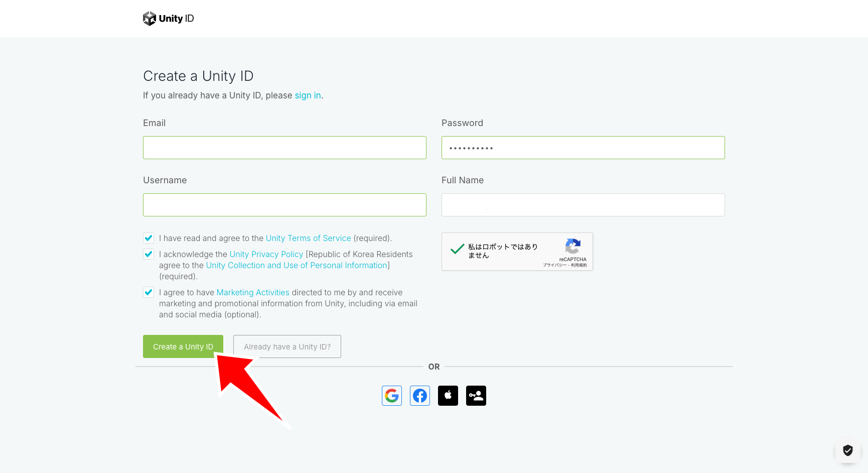Focus the Email input field
The width and height of the screenshot is (868, 473).
click(284, 148)
